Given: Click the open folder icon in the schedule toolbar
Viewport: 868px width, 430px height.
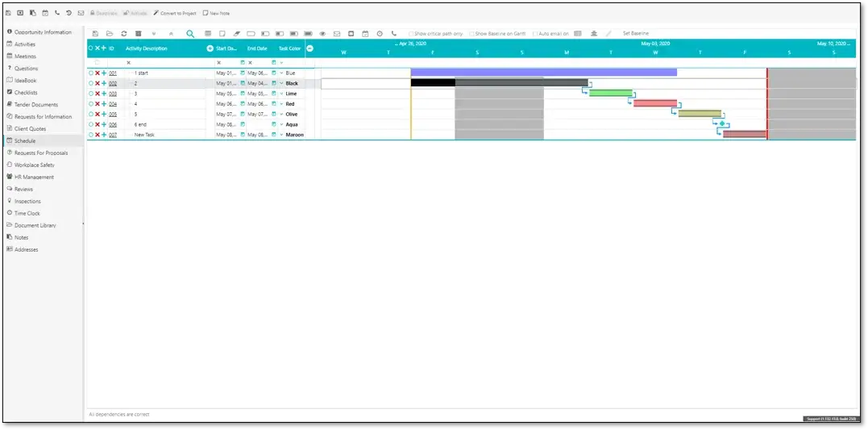Looking at the screenshot, I should pyautogui.click(x=110, y=34).
